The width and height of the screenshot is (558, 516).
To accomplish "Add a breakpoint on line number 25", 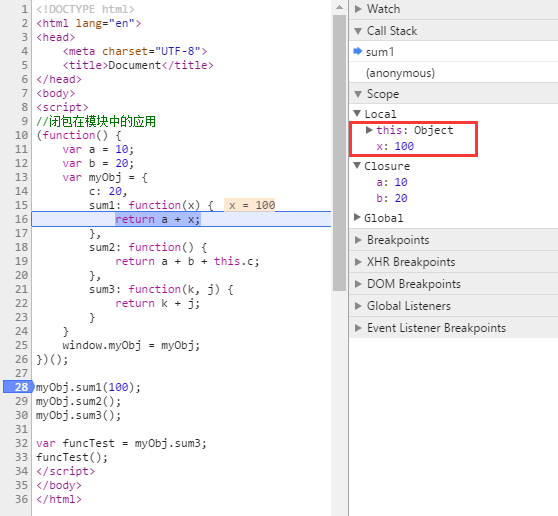I will (21, 345).
